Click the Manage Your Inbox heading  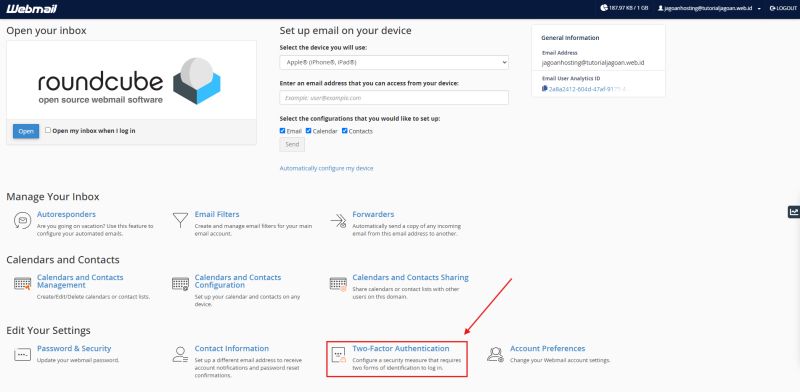click(53, 197)
